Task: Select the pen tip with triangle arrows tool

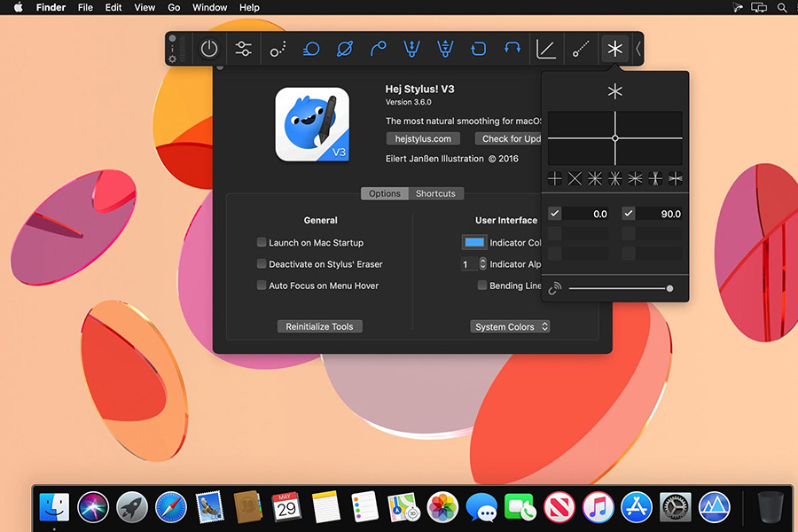Action: click(x=445, y=49)
